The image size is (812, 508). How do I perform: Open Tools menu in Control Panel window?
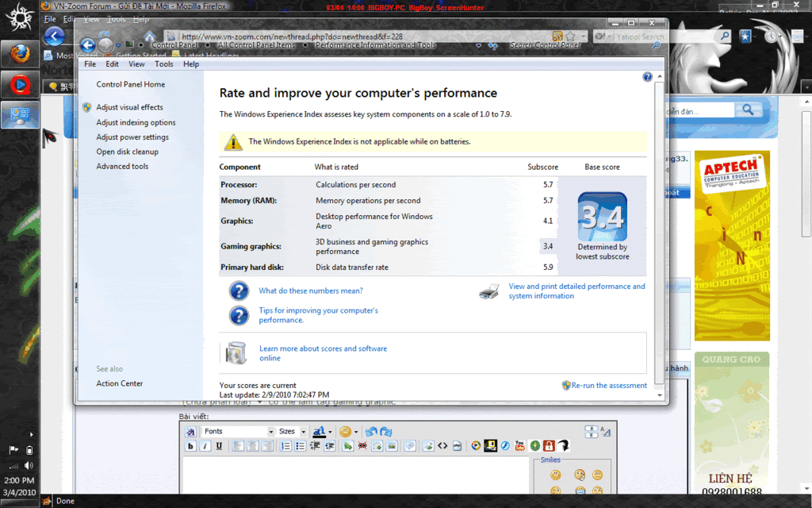(x=163, y=64)
